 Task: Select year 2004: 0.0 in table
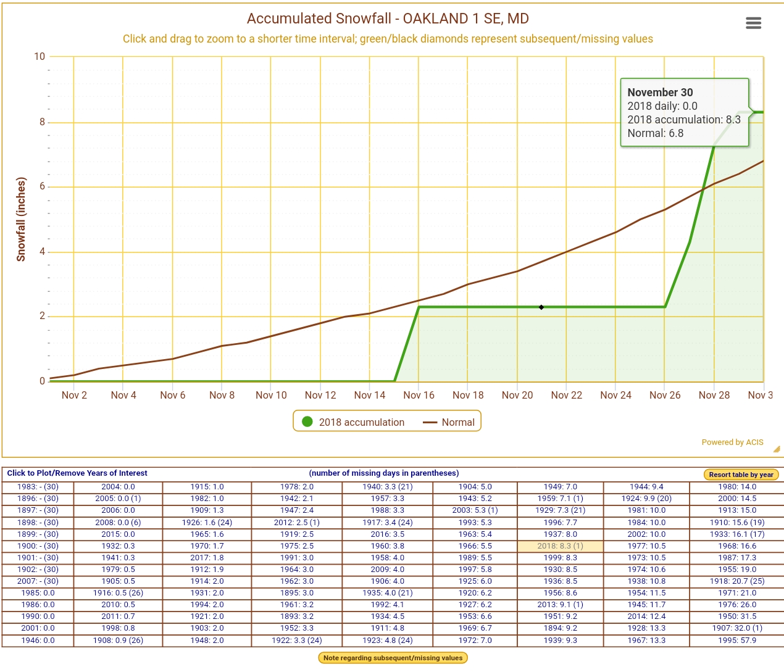point(118,487)
